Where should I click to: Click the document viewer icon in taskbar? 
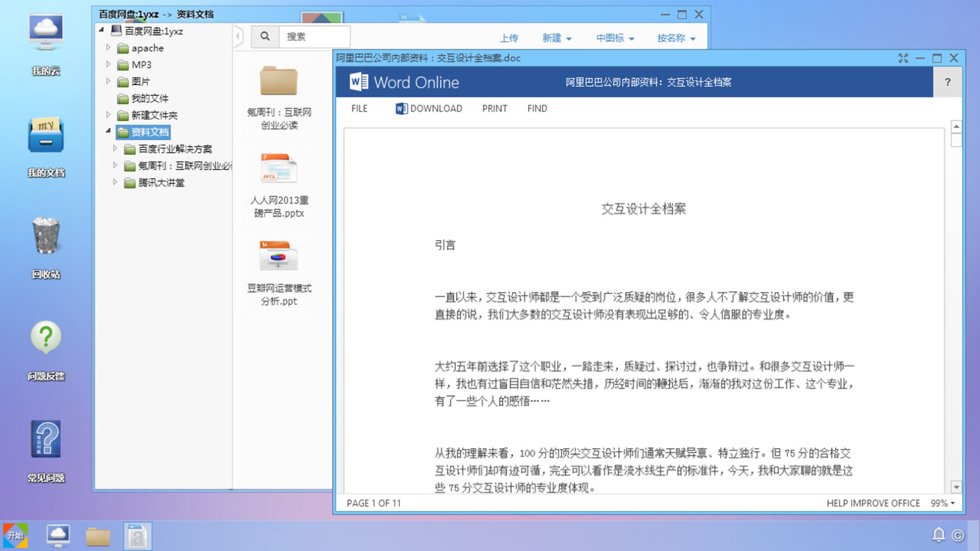[x=137, y=536]
